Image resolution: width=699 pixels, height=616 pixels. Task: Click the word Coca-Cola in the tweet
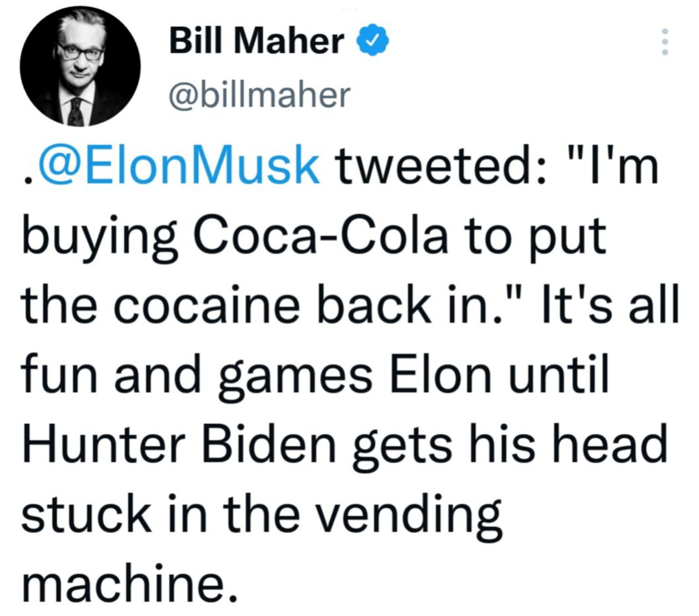322,236
